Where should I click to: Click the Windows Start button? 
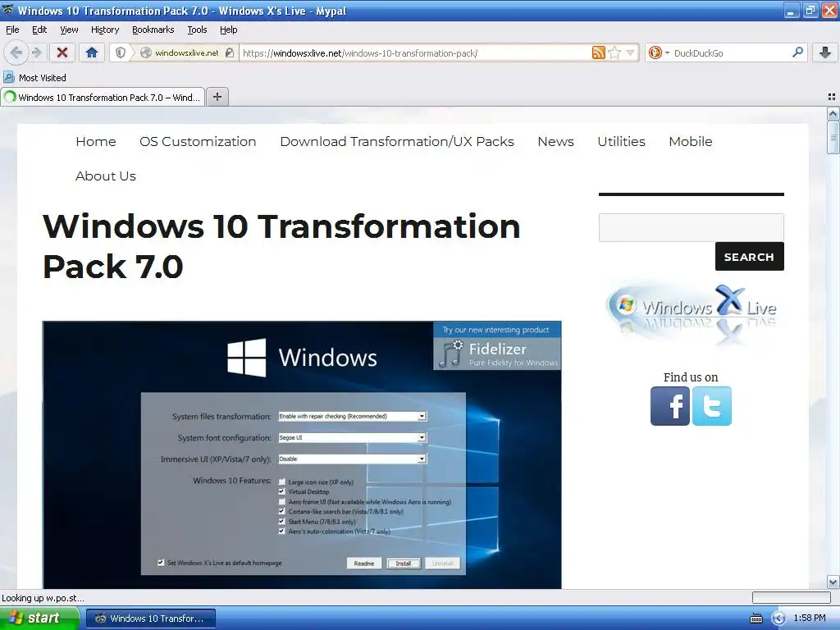(39, 618)
